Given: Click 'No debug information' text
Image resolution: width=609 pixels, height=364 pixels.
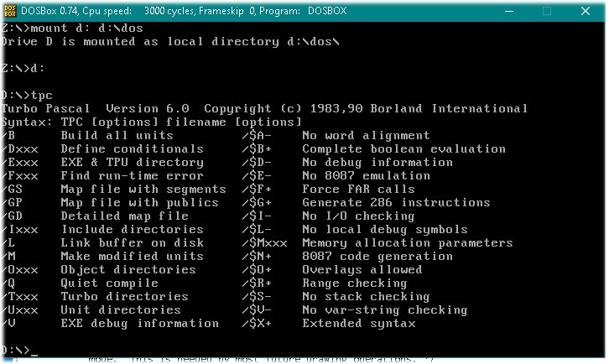Looking at the screenshot, I should pos(377,163).
